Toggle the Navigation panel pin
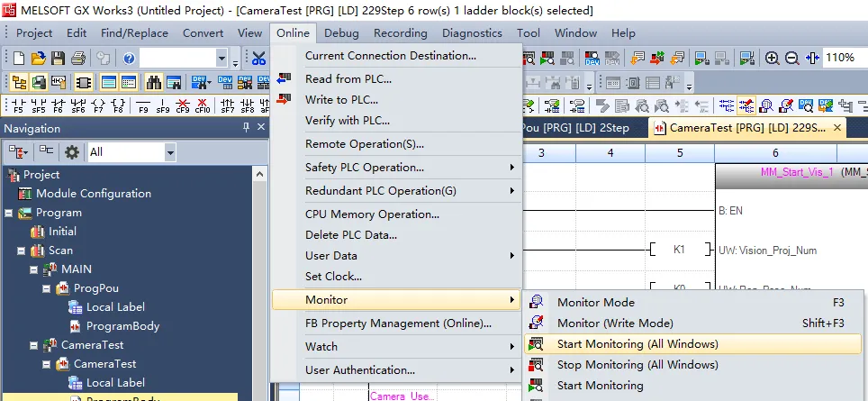 [247, 129]
